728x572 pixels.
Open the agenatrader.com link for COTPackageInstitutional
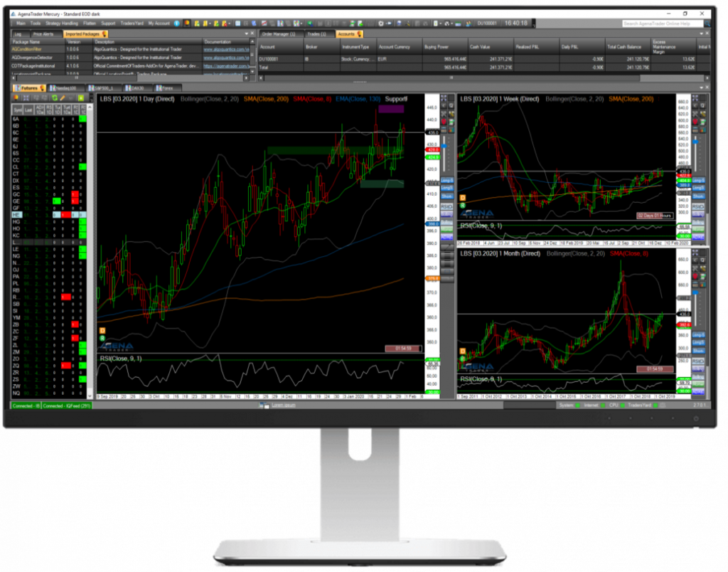click(226, 66)
